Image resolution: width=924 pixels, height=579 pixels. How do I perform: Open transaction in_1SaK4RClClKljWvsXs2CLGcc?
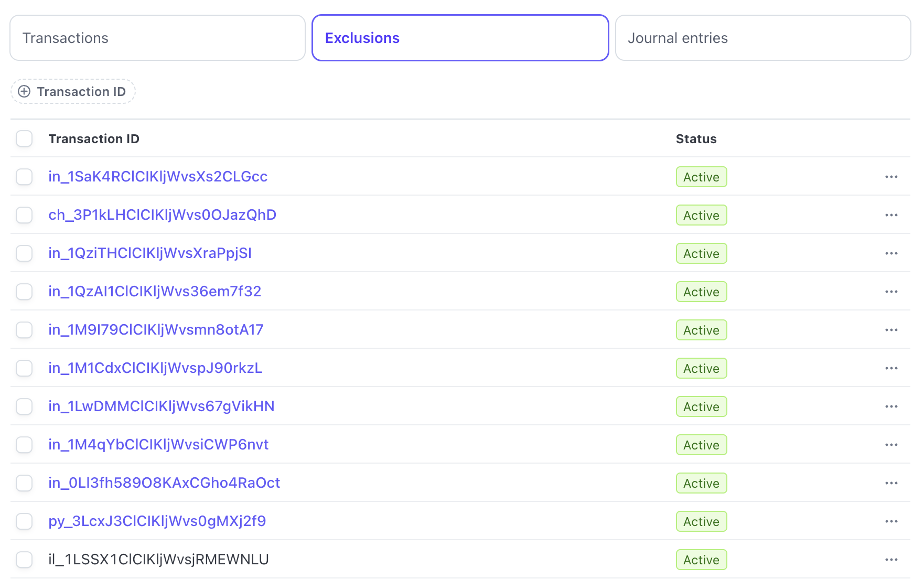(x=158, y=177)
